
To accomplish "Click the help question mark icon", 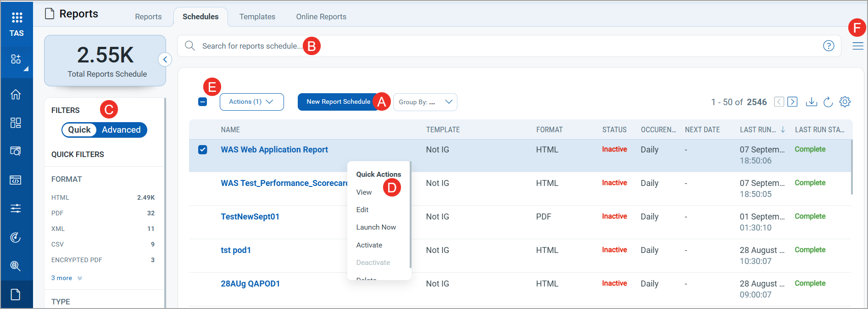I will 828,46.
